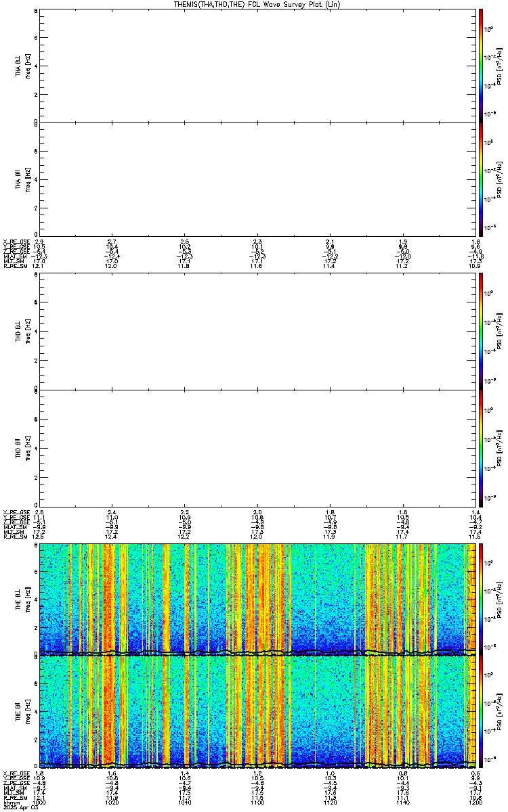
Task: Click the '1040' time tick label
Action: pyautogui.click(x=184, y=803)
